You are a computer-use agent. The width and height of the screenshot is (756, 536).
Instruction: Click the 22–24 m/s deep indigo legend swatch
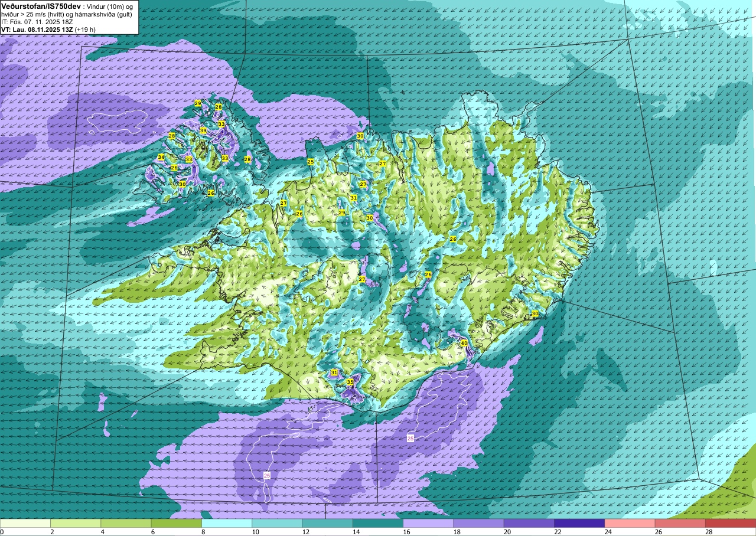pyautogui.click(x=579, y=523)
